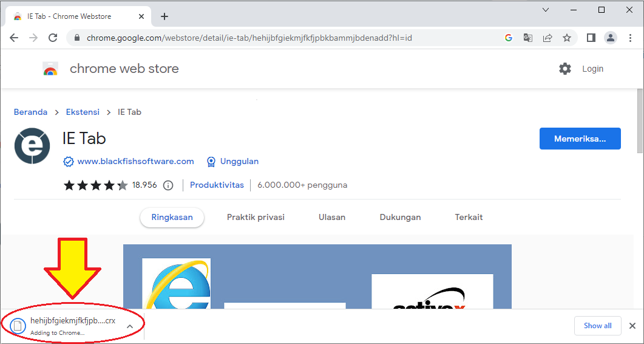
Task: Click the Internet Explorer logo screenshot image
Action: click(x=177, y=283)
